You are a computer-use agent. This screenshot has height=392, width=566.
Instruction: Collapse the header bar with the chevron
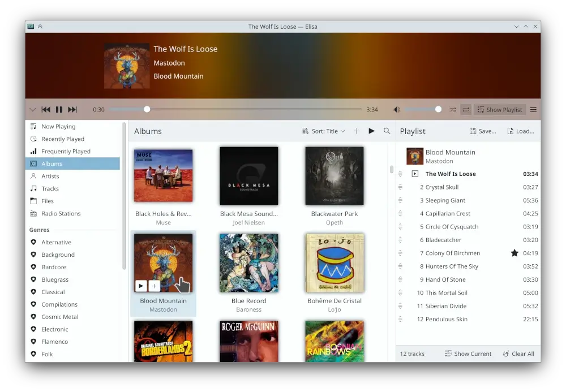(32, 110)
